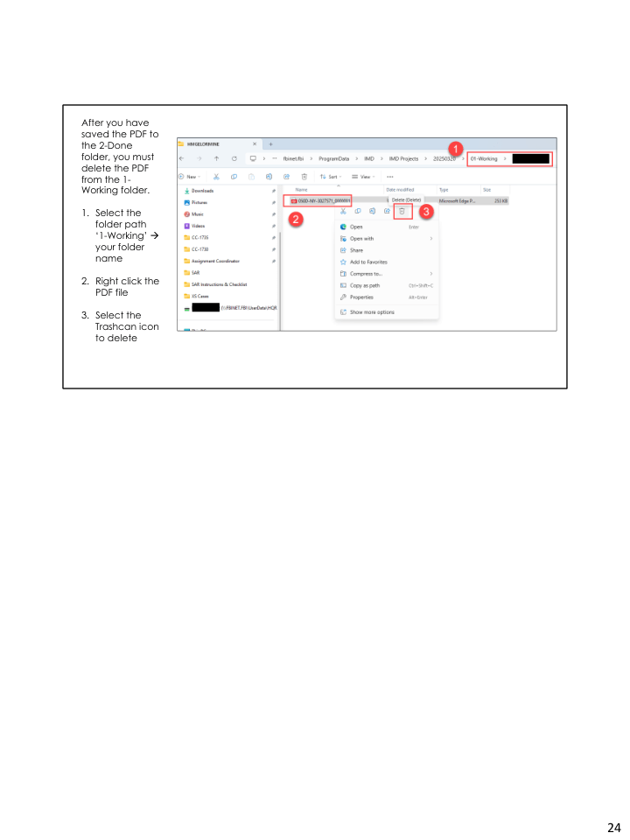Open 'SAR Instructions & Checklist' folder in sidebar

tap(221, 284)
